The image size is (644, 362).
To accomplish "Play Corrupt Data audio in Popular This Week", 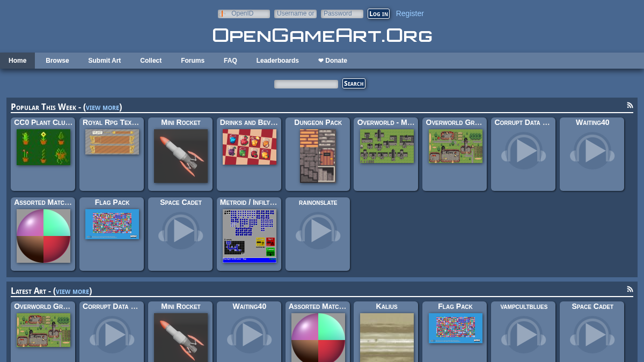I will (x=524, y=151).
